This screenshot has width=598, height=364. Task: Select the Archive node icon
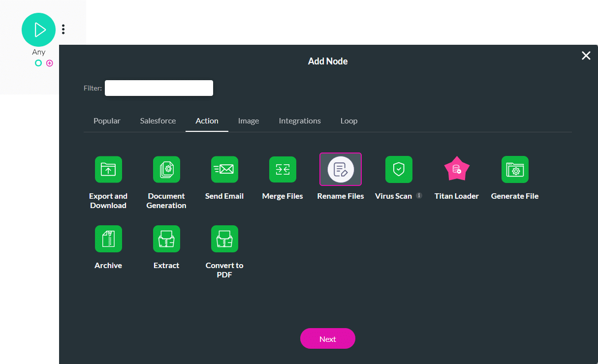[x=108, y=239]
